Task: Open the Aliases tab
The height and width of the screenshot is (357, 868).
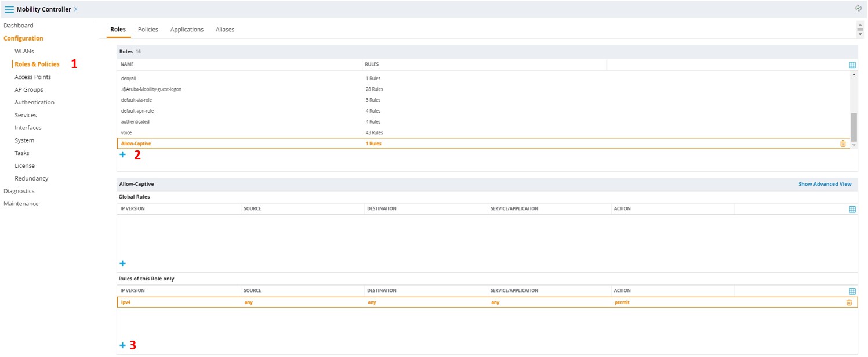Action: coord(225,30)
